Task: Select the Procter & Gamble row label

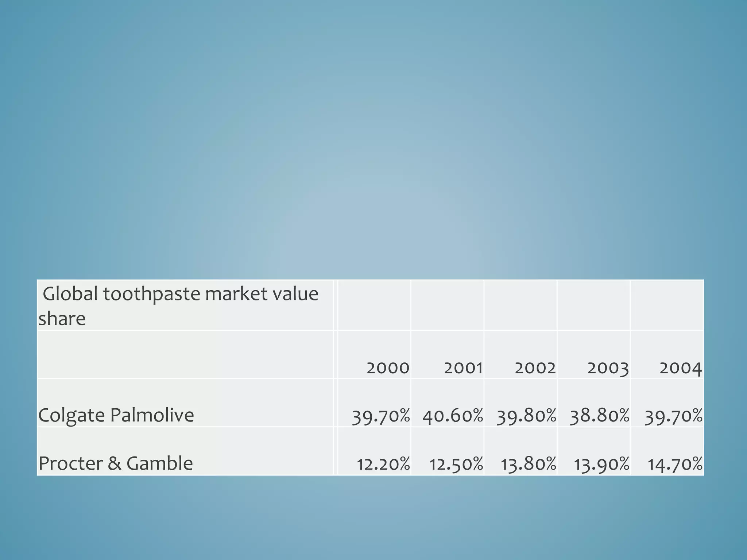Action: (185, 451)
